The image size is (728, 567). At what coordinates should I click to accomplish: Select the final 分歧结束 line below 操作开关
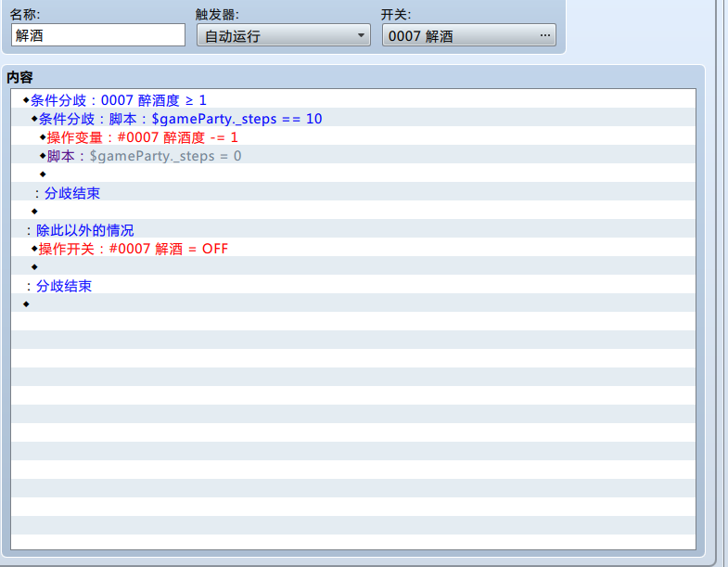352,286
